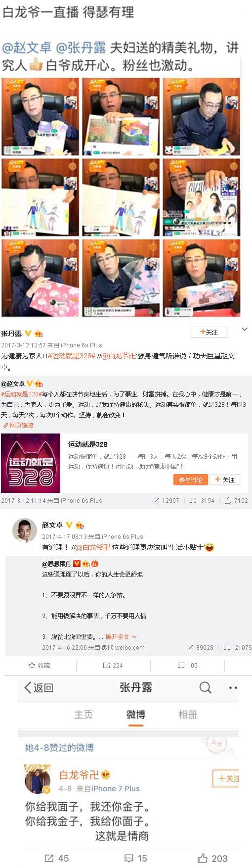Open the 运动就是328 topic thumbnail image
The height and width of the screenshot is (868, 252).
tap(31, 463)
